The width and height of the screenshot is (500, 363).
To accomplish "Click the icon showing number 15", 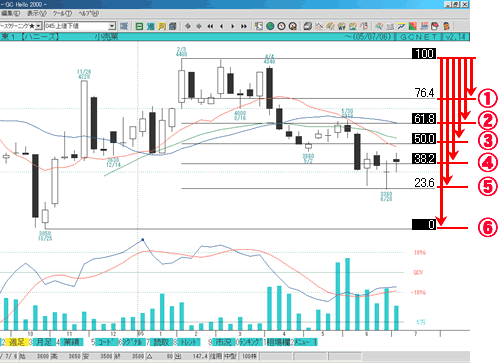I will tap(364, 26).
